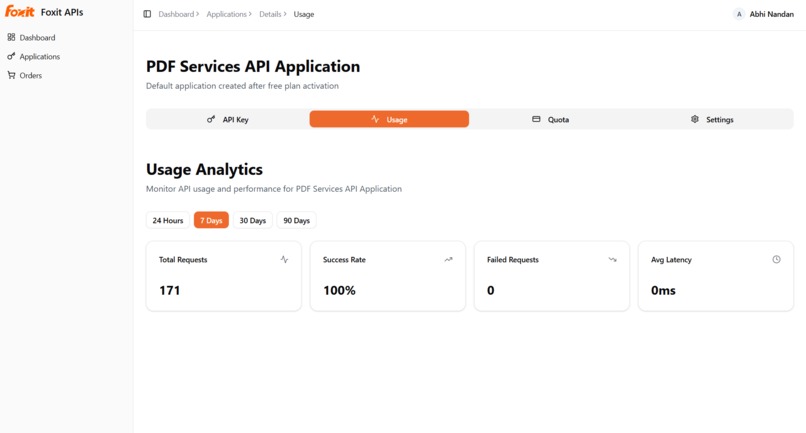Switch to the Quota tab
Screen dimensions: 806x433
(550, 119)
